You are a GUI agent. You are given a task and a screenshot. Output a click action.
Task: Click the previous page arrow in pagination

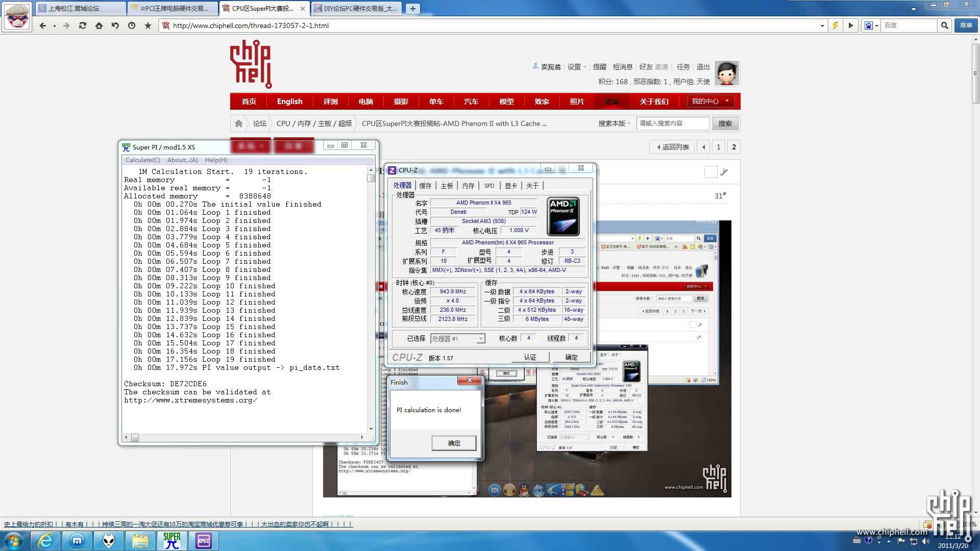[x=703, y=147]
